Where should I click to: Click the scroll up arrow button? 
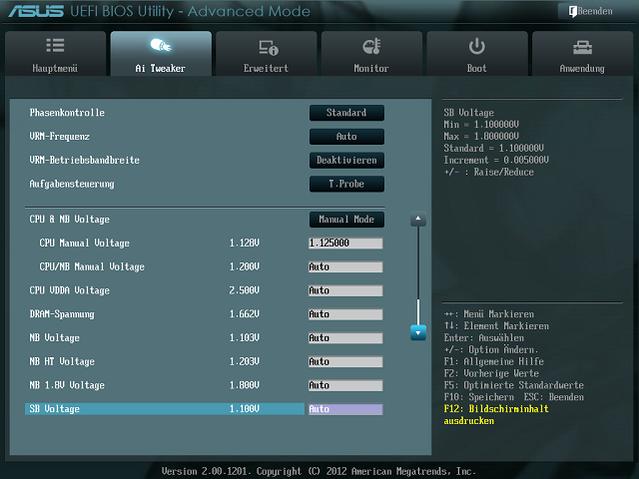point(418,220)
